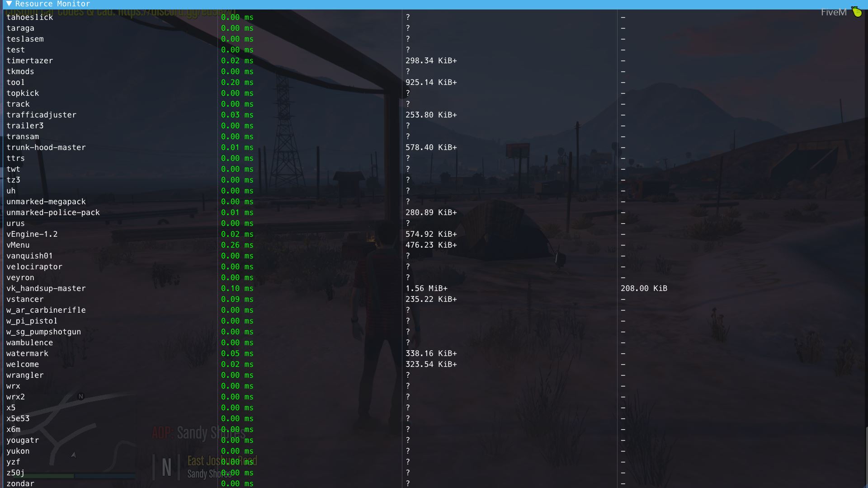Image resolution: width=868 pixels, height=488 pixels.
Task: Select the zondar resource name
Action: pyautogui.click(x=20, y=483)
